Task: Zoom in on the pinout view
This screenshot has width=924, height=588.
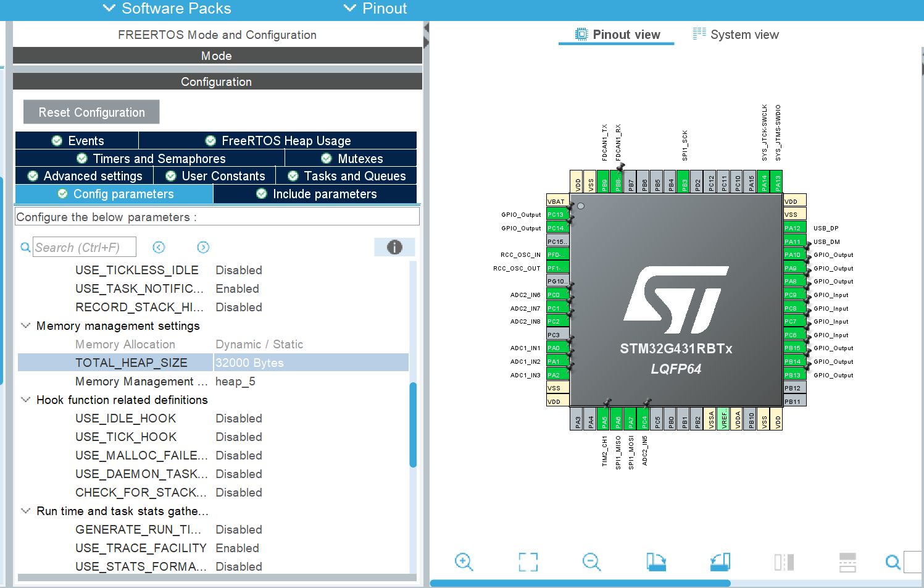Action: pyautogui.click(x=464, y=561)
